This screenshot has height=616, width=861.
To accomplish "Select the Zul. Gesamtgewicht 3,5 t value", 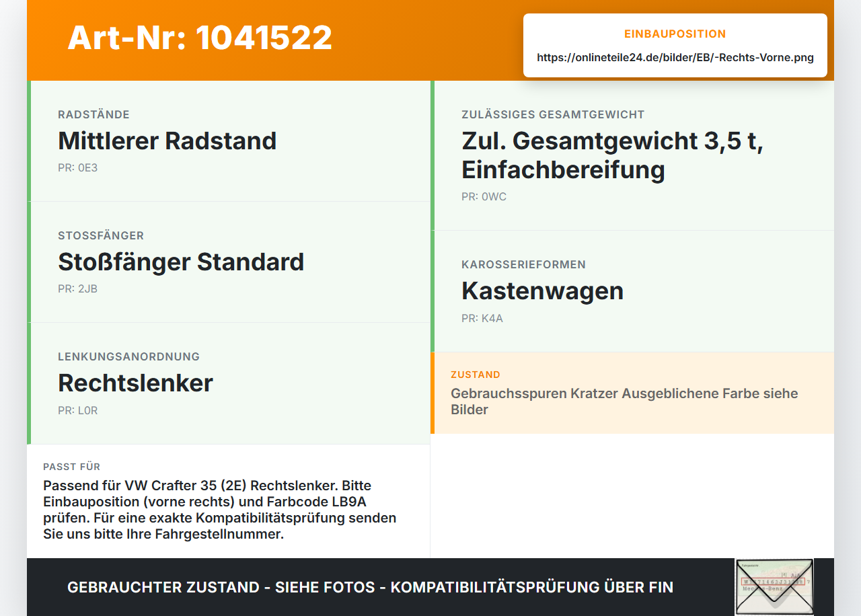I will pyautogui.click(x=612, y=155).
